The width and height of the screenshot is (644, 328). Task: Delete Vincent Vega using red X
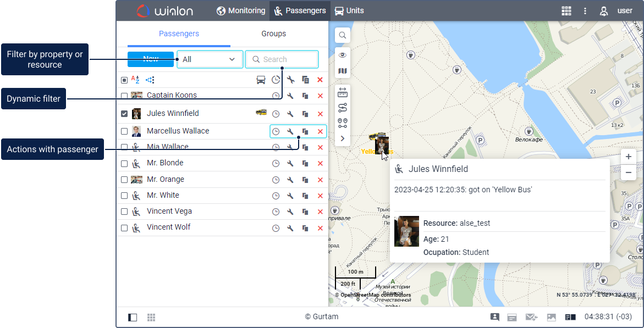(x=320, y=212)
